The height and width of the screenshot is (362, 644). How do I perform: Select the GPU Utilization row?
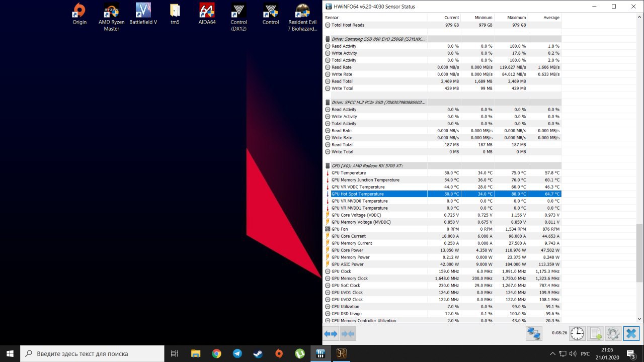[442, 306]
